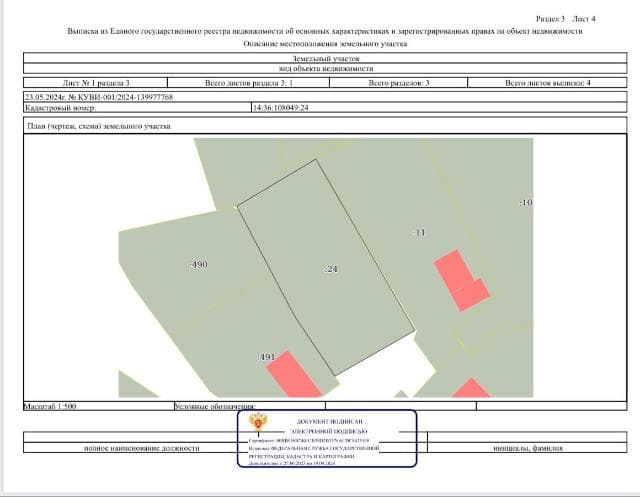Click the 'инициалы, фамилия' caption
This screenshot has height=497, width=640.
coord(527,448)
